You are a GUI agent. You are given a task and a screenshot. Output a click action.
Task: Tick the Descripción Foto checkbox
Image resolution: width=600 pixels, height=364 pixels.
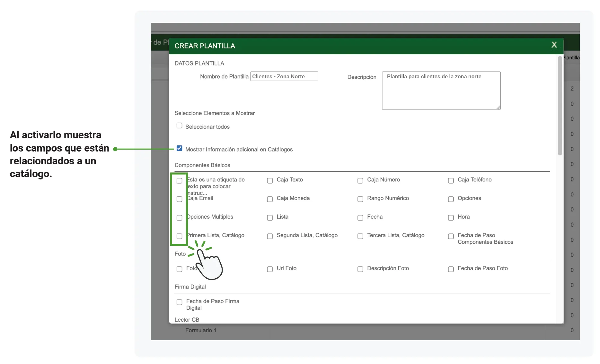point(360,269)
